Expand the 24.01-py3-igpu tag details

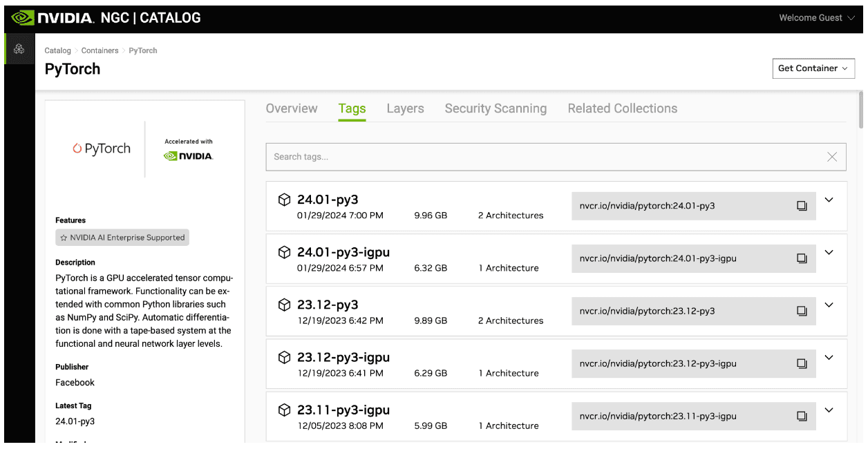829,252
